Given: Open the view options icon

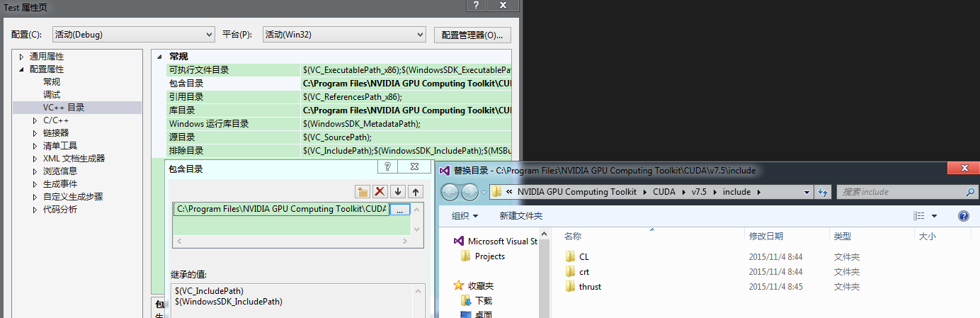Looking at the screenshot, I should pyautogui.click(x=919, y=216).
